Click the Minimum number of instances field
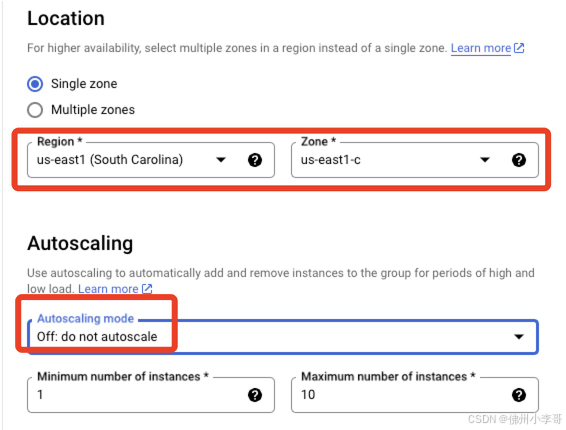Viewport: 566px width, 430px height. (x=151, y=395)
